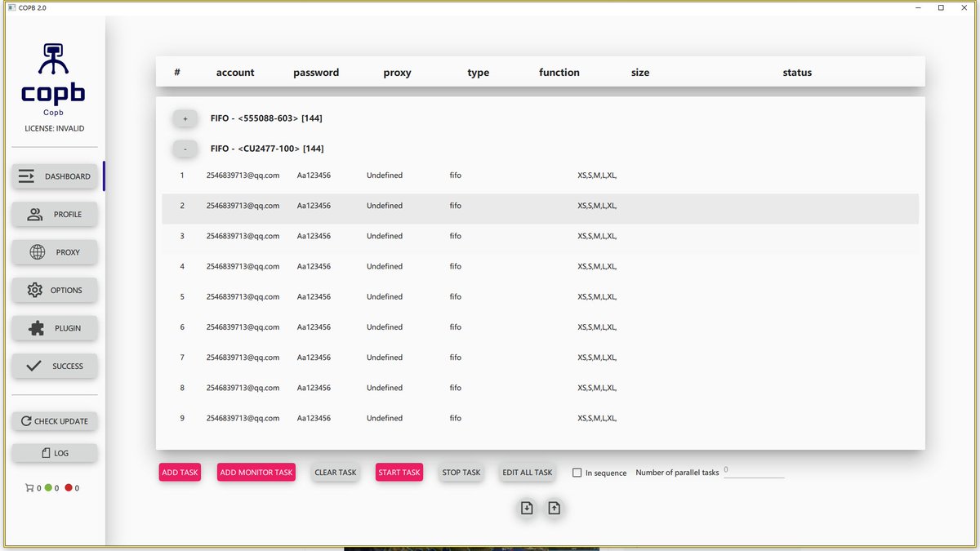980x551 pixels.
Task: Expand the FIFO <555088-603> task group
Action: pyautogui.click(x=185, y=118)
